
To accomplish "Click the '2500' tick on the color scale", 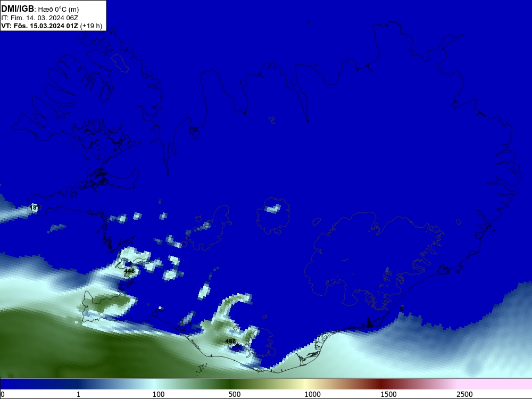I will point(464,394).
